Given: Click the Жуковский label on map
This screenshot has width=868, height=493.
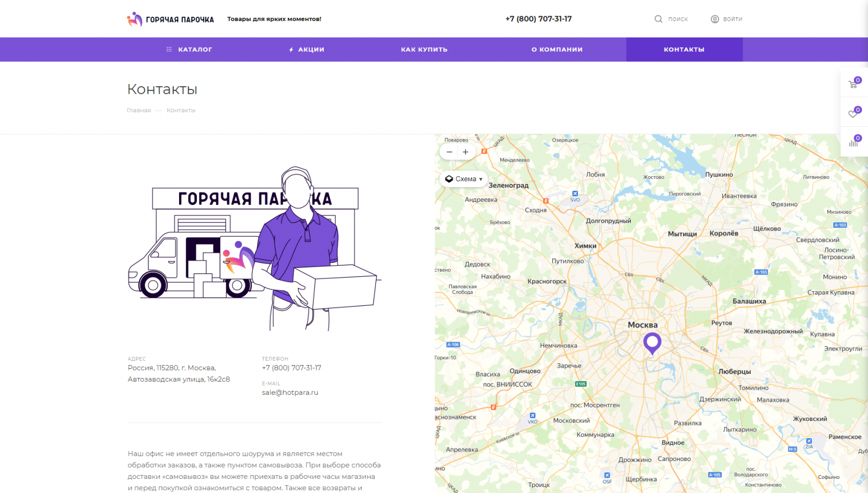Looking at the screenshot, I should point(810,419).
